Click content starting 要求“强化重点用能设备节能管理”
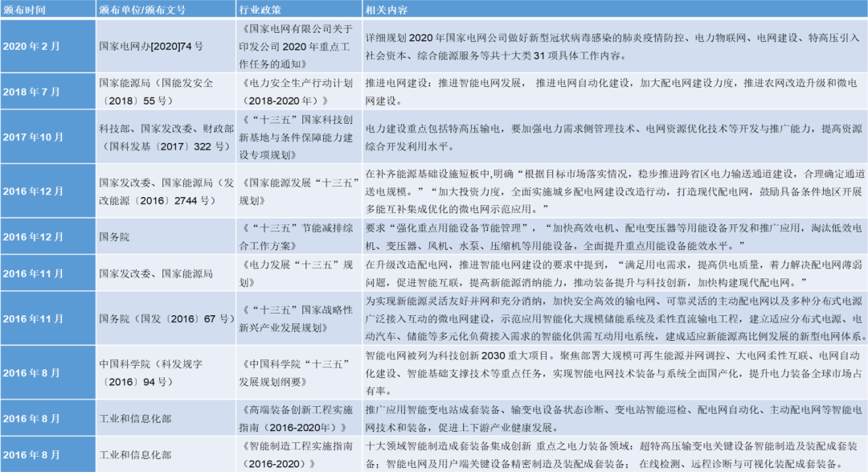This screenshot has height=472, width=868. coord(615,236)
